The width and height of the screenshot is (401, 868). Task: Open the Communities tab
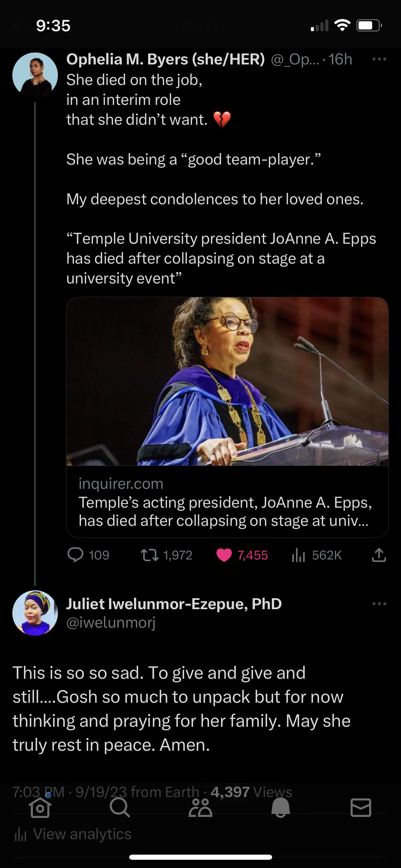coord(200,808)
